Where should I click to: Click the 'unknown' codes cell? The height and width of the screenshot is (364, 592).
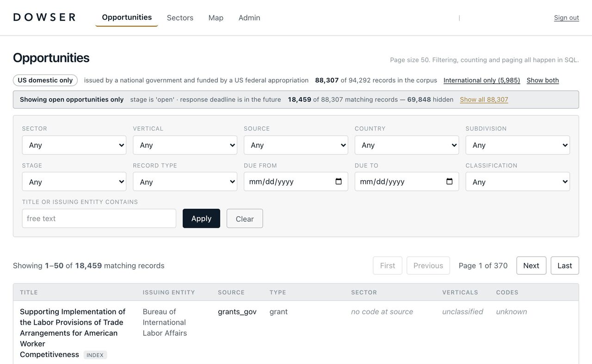coord(512,312)
